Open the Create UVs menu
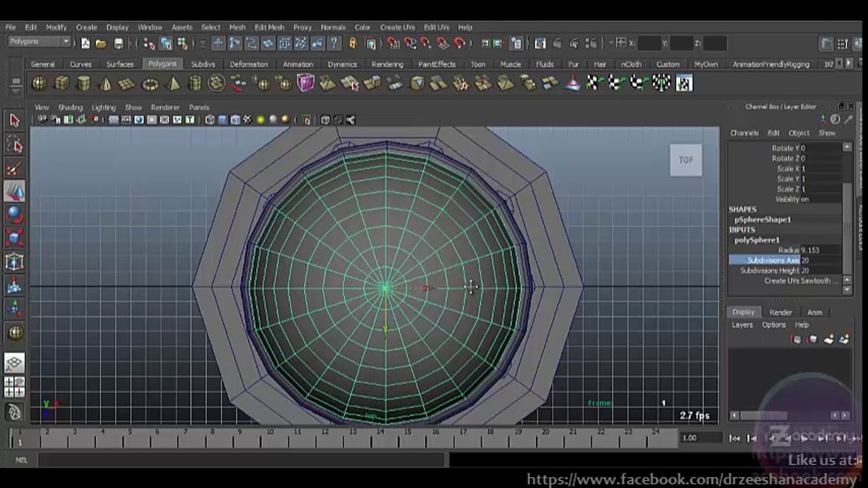The width and height of the screenshot is (868, 488). 397,27
